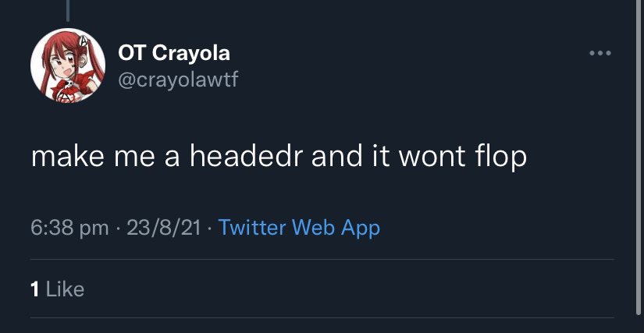The width and height of the screenshot is (644, 333).
Task: Click the bold like count number 1
Action: click(x=34, y=289)
